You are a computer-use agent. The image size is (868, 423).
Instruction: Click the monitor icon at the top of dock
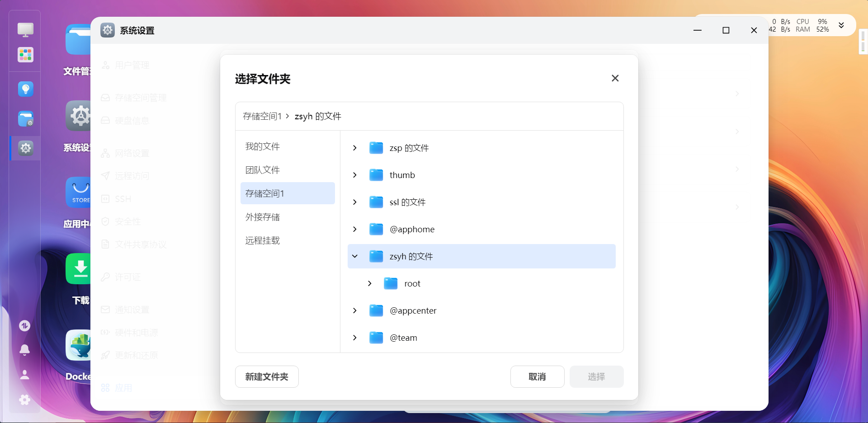click(25, 29)
